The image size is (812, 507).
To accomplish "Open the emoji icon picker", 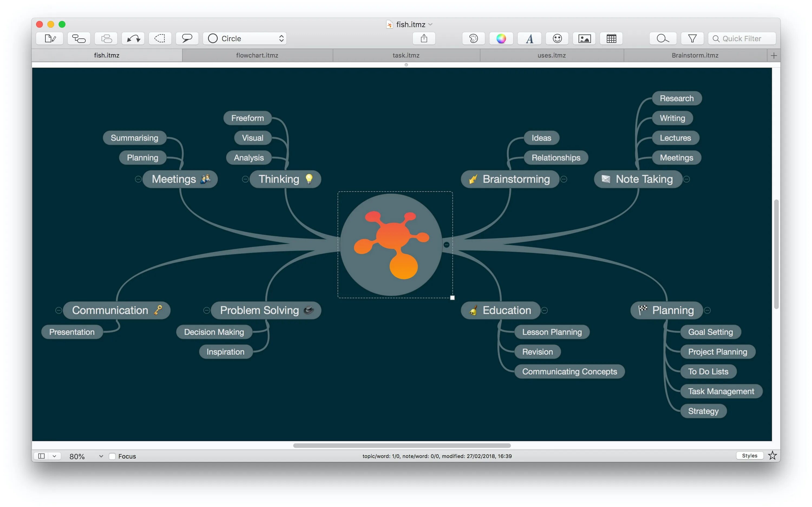I will [x=557, y=39].
